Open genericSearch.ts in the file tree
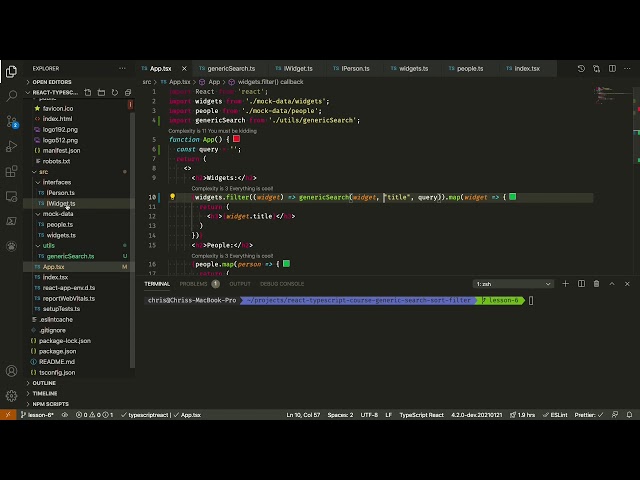This screenshot has width=640, height=480. (x=70, y=256)
